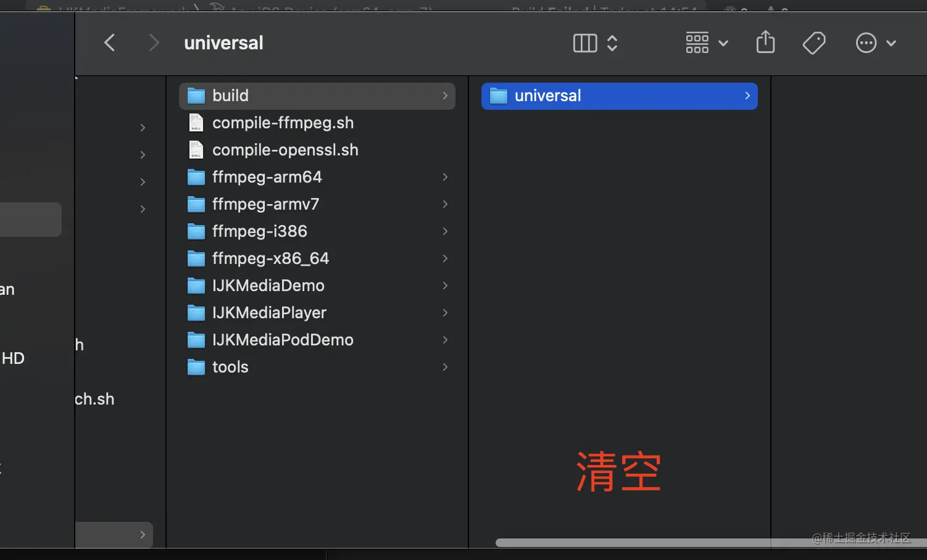This screenshot has height=560, width=927.
Task: Select the ffmpeg-arm64 folder name
Action: pos(267,177)
